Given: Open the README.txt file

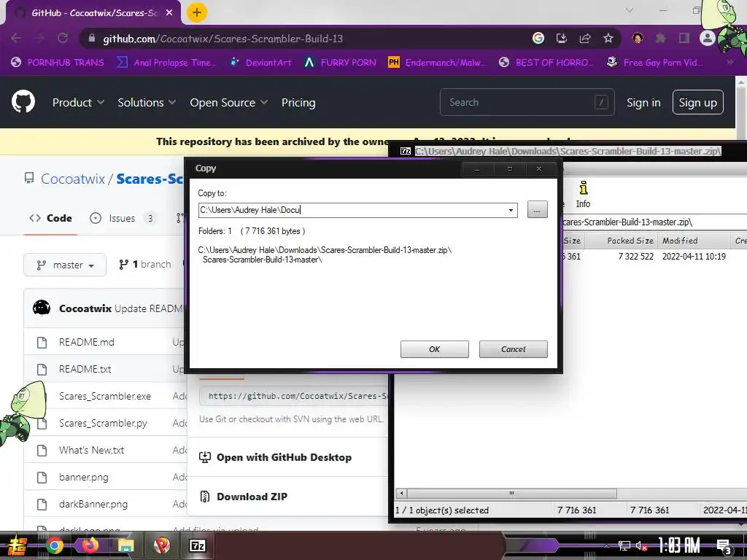Looking at the screenshot, I should click(x=85, y=369).
